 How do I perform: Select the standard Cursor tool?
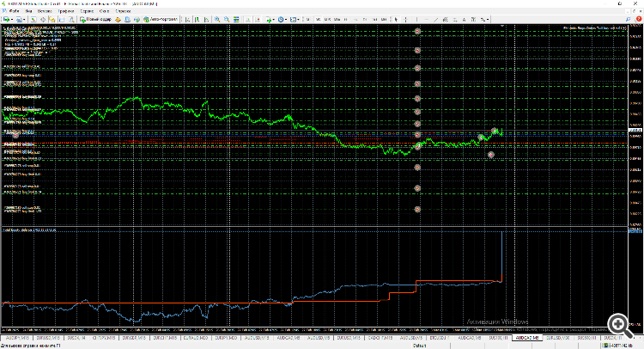pos(397,19)
